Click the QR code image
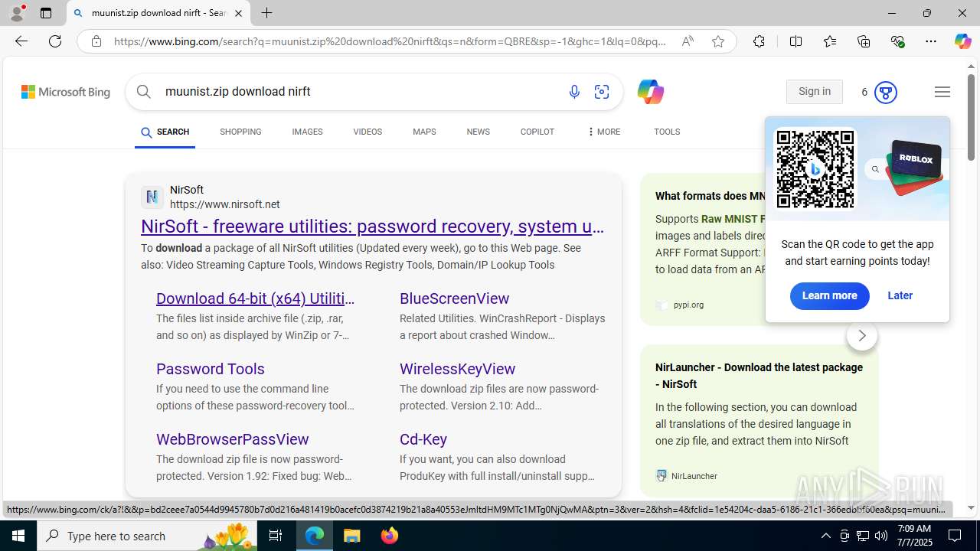Screen dimensions: 980x551 (x=815, y=169)
